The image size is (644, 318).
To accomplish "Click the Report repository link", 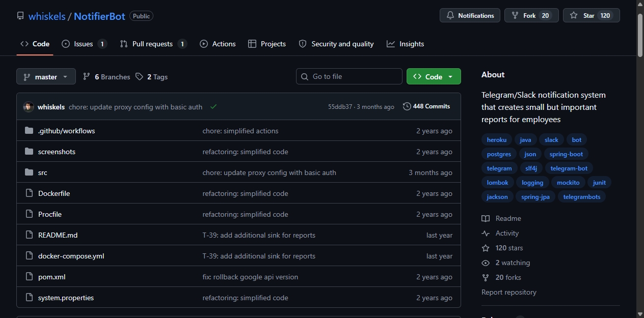I will (509, 292).
